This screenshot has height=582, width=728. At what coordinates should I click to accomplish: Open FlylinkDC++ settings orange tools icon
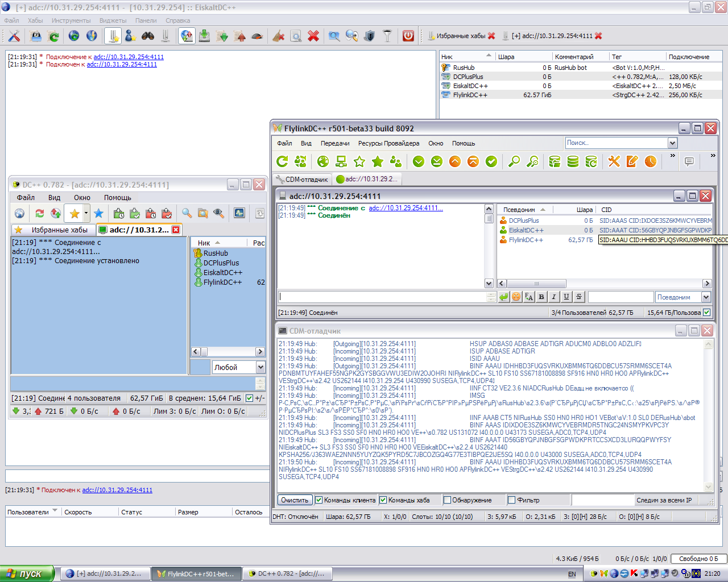pyautogui.click(x=614, y=161)
